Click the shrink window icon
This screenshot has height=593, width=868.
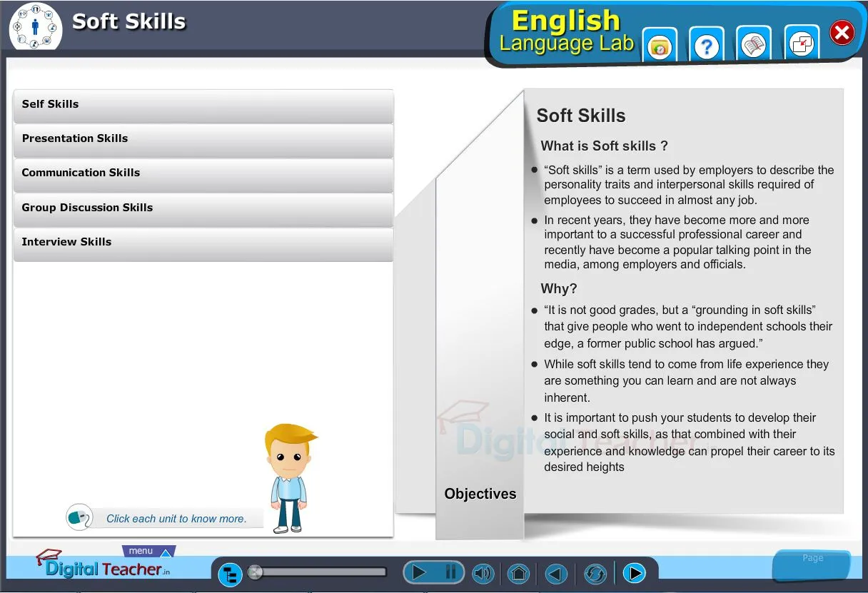click(802, 44)
